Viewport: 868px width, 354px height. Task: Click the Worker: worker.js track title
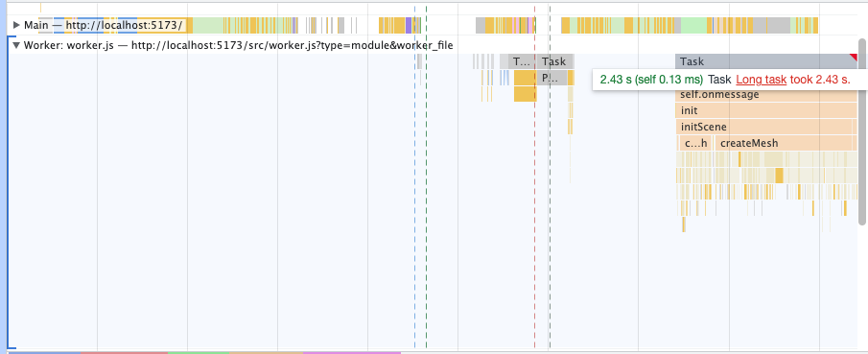pyautogui.click(x=238, y=45)
